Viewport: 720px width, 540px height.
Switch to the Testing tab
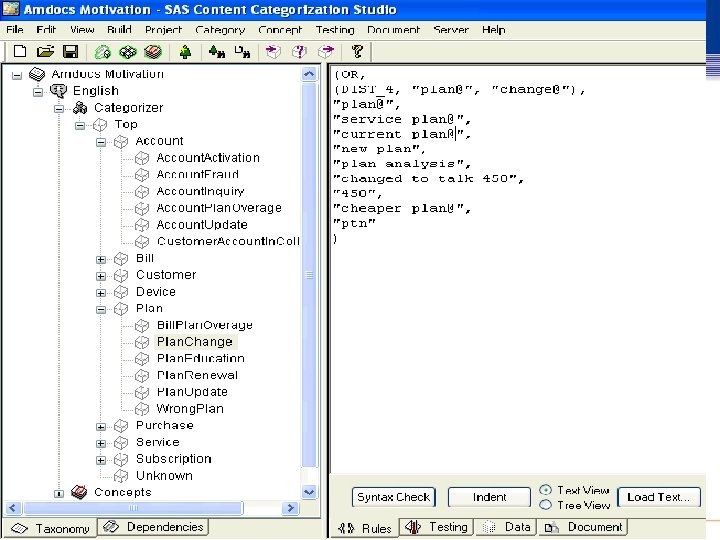(x=436, y=527)
